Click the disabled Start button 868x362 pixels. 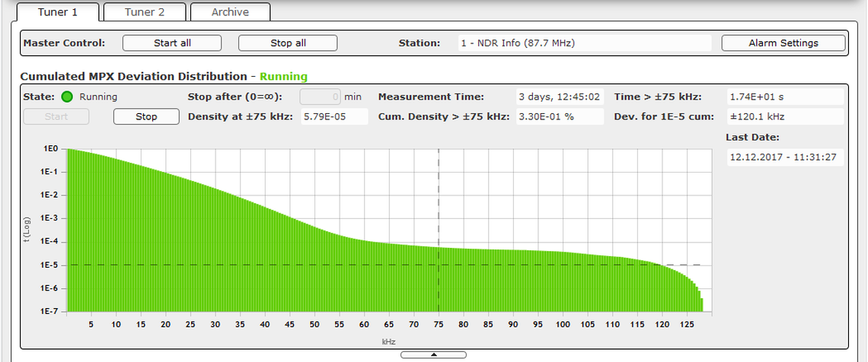coord(56,116)
